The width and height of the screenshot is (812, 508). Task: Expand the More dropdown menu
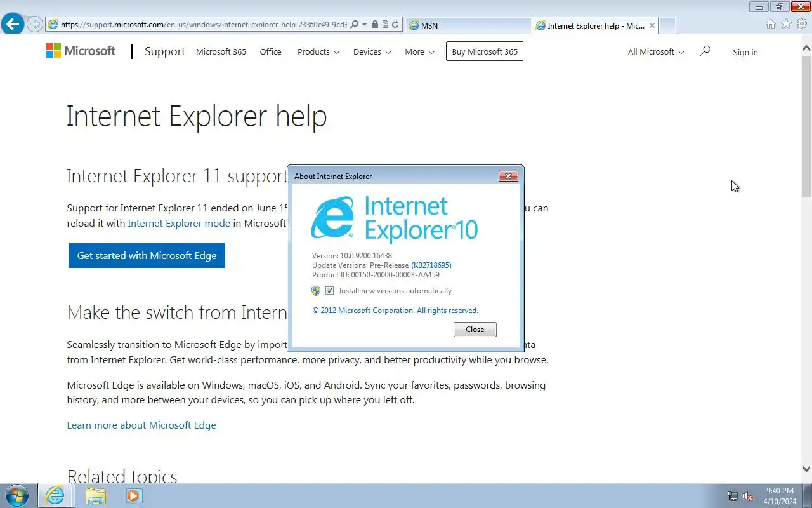pyautogui.click(x=419, y=51)
